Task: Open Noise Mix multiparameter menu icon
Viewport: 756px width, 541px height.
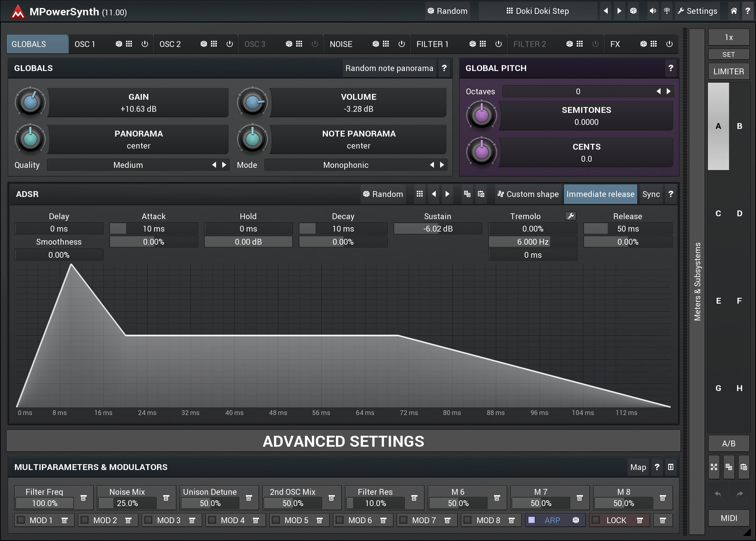Action: 166,498
